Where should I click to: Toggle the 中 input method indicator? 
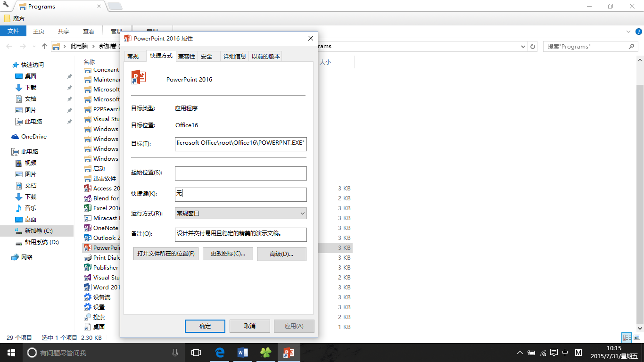click(565, 353)
